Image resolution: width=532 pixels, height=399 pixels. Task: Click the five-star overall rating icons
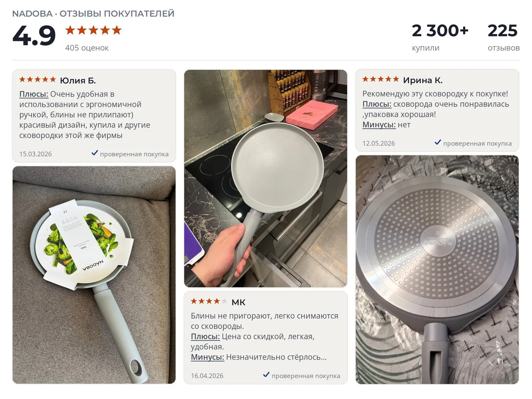93,30
